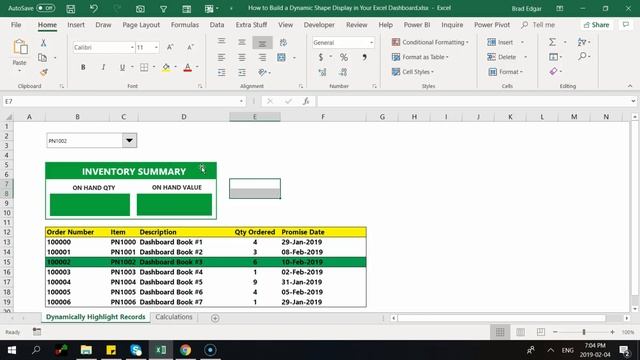Open the File menu
This screenshot has width=640, height=360.
coord(16,25)
